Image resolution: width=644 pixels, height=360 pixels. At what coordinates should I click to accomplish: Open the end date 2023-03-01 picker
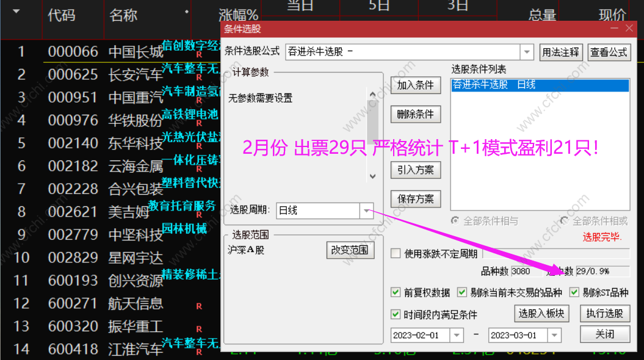(554, 336)
